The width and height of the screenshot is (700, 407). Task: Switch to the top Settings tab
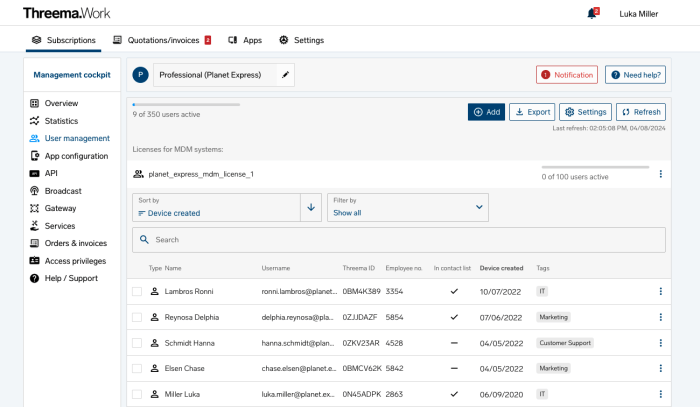pyautogui.click(x=302, y=40)
